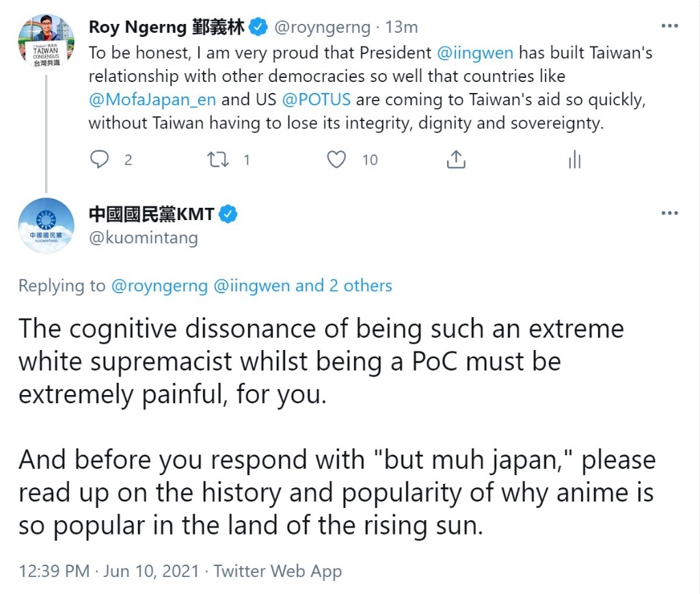Image resolution: width=700 pixels, height=594 pixels.
Task: Like Roy Ngerng's tweet with the heart icon
Action: click(x=336, y=159)
